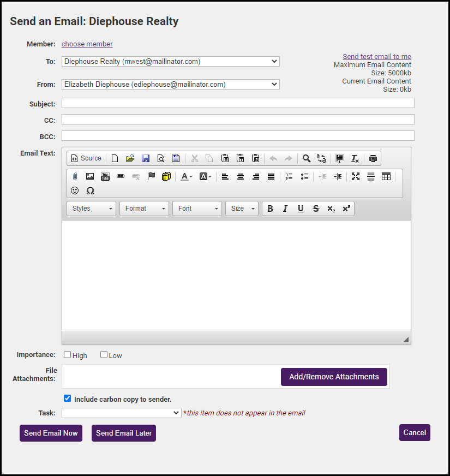The image size is (450, 476).
Task: Check the High importance checkbox
Action: (x=68, y=355)
